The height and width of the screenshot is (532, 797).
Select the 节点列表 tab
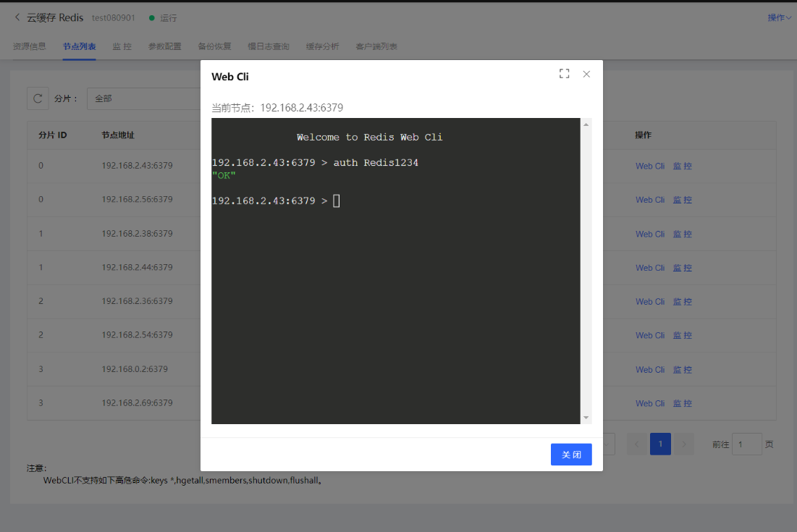80,46
